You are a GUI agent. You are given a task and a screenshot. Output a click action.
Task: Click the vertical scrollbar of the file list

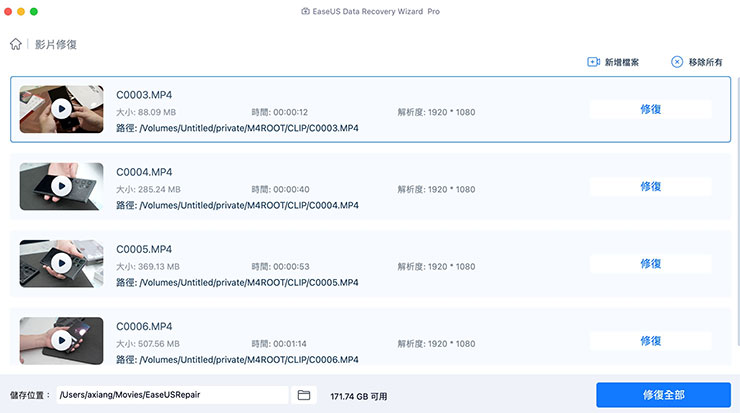(738, 212)
